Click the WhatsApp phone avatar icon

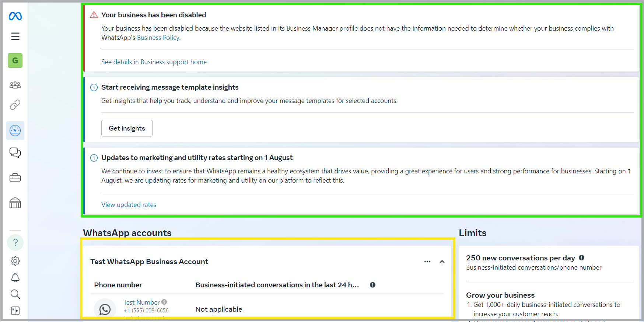[105, 309]
